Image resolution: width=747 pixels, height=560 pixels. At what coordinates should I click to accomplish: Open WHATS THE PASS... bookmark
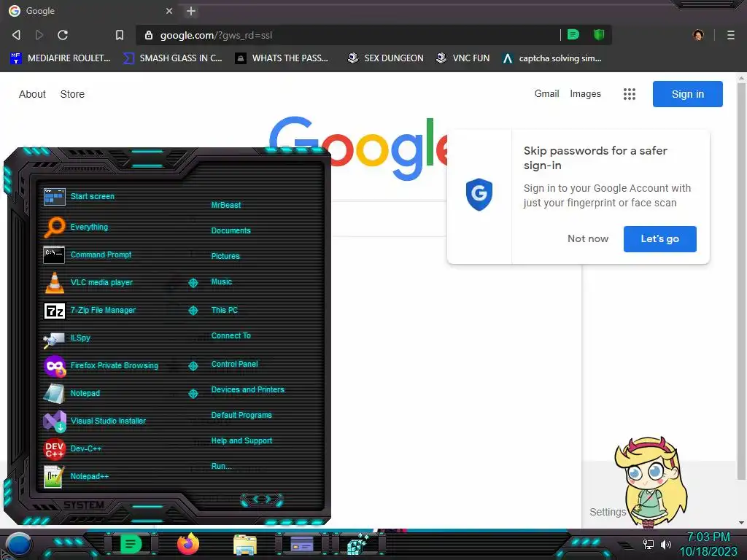coord(282,58)
